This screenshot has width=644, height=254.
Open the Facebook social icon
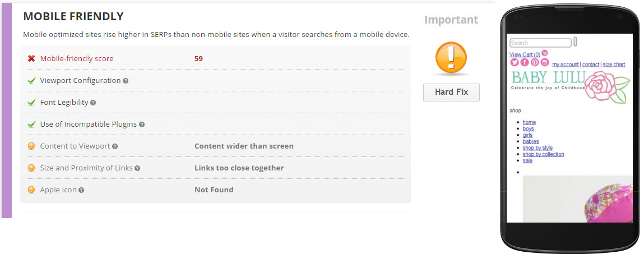pyautogui.click(x=525, y=62)
